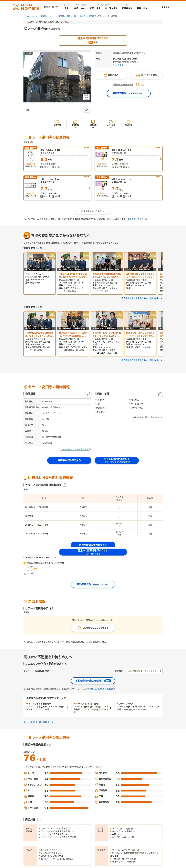Click the upper 無料査定依頼 button

click(129, 93)
